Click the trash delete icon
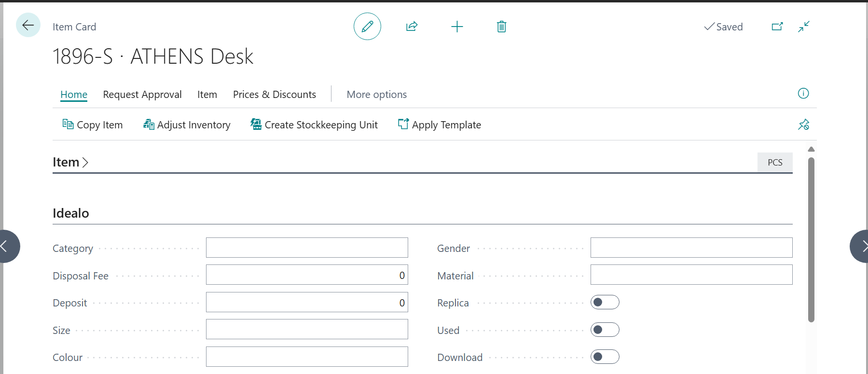This screenshot has height=374, width=868. click(501, 27)
